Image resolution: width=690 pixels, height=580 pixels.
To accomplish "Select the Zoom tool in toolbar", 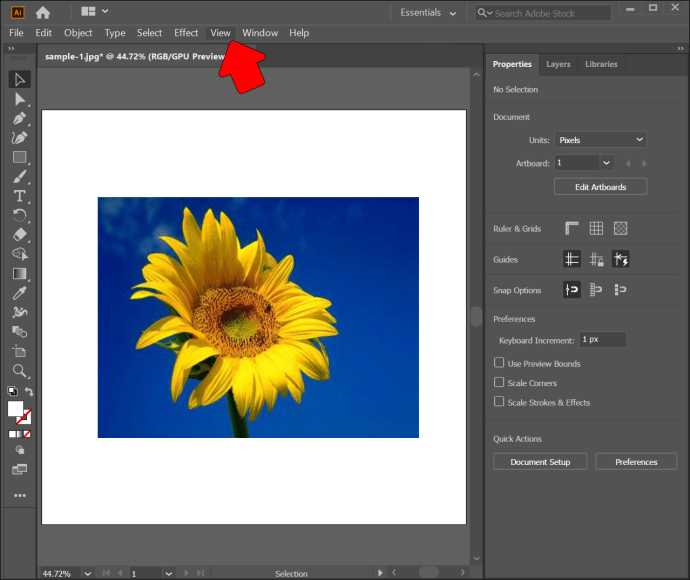I will point(19,371).
